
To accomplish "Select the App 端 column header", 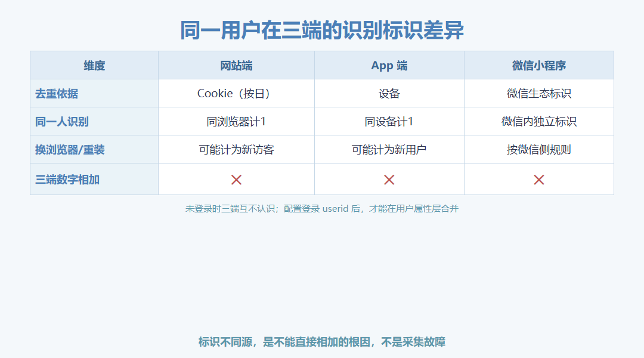I will coord(389,66).
